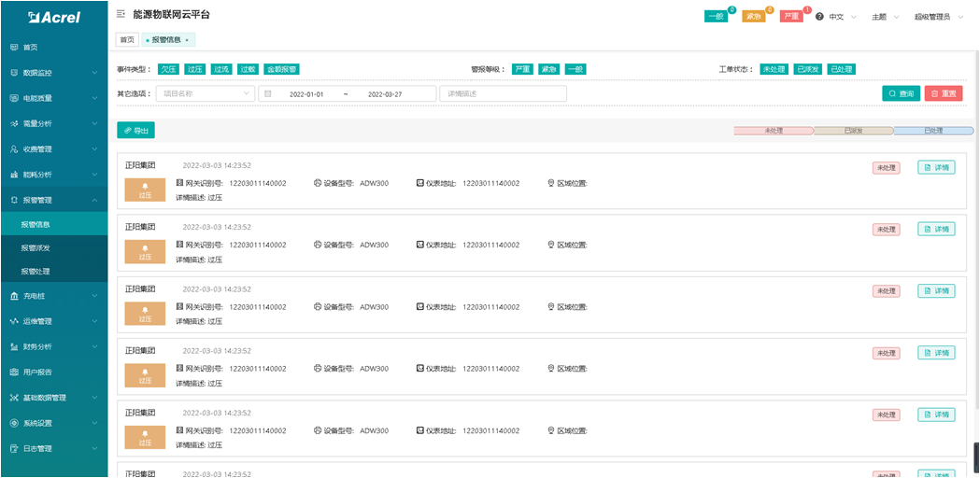
Task: Expand the 基础数据管理 sidebar menu
Action: click(x=54, y=398)
